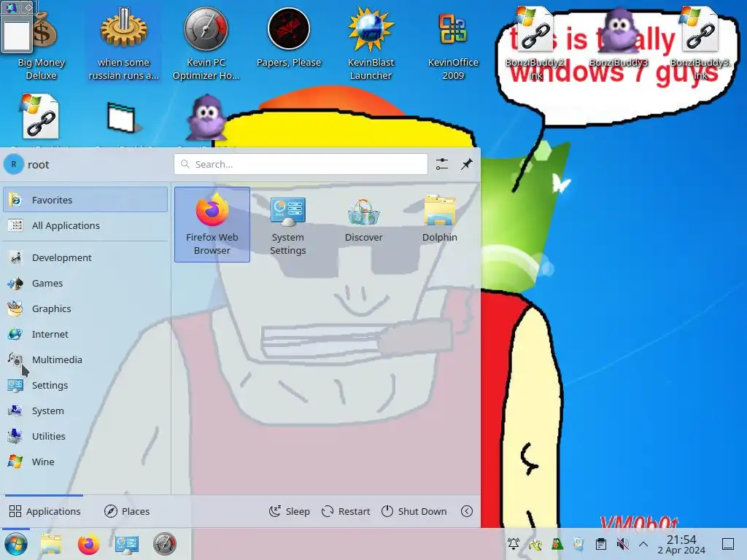The height and width of the screenshot is (560, 747).
Task: Open 'when some russian runs a...' desktop icon
Action: pos(123,44)
